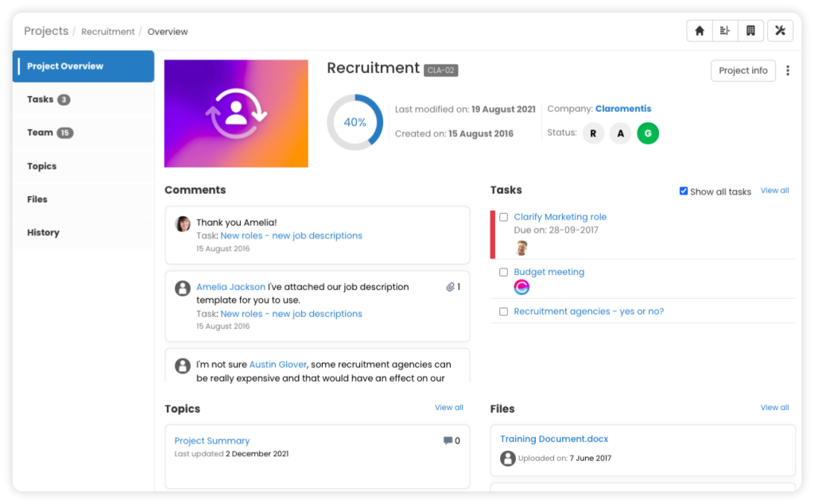Image resolution: width=814 pixels, height=504 pixels.
Task: Click the attachment paperclip on Amelia's comment
Action: point(450,287)
